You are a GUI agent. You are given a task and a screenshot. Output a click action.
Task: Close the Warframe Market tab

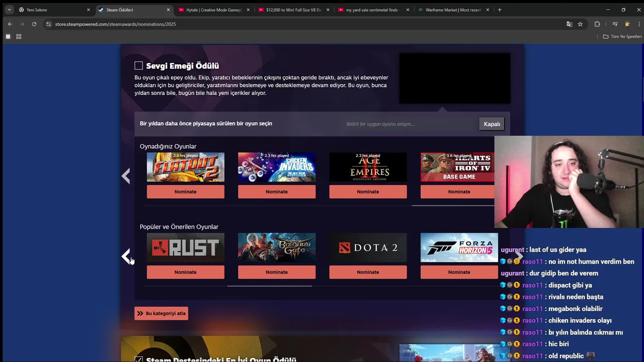tap(488, 10)
